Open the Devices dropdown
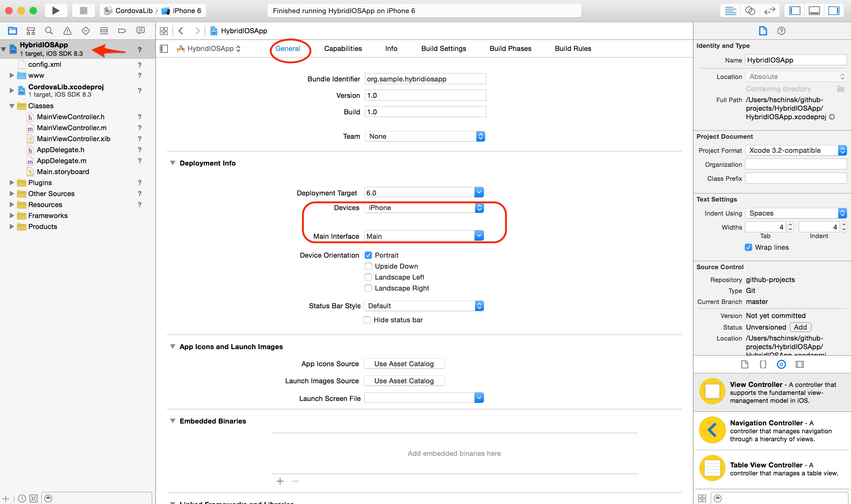851x504 pixels. click(x=424, y=208)
